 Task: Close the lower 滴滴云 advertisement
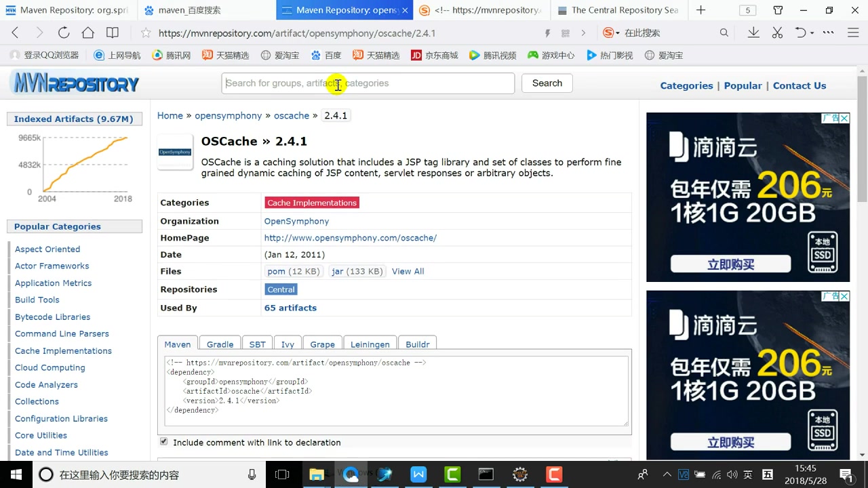point(844,296)
